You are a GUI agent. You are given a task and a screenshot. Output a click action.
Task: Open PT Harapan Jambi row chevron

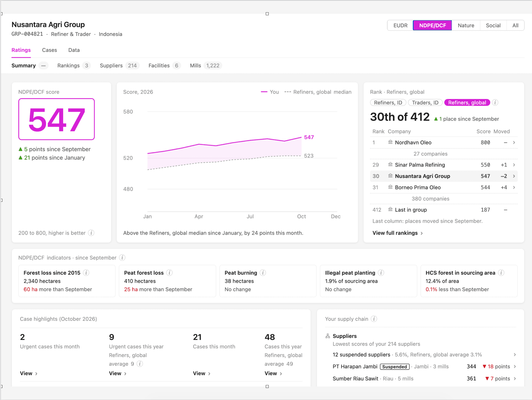click(515, 366)
